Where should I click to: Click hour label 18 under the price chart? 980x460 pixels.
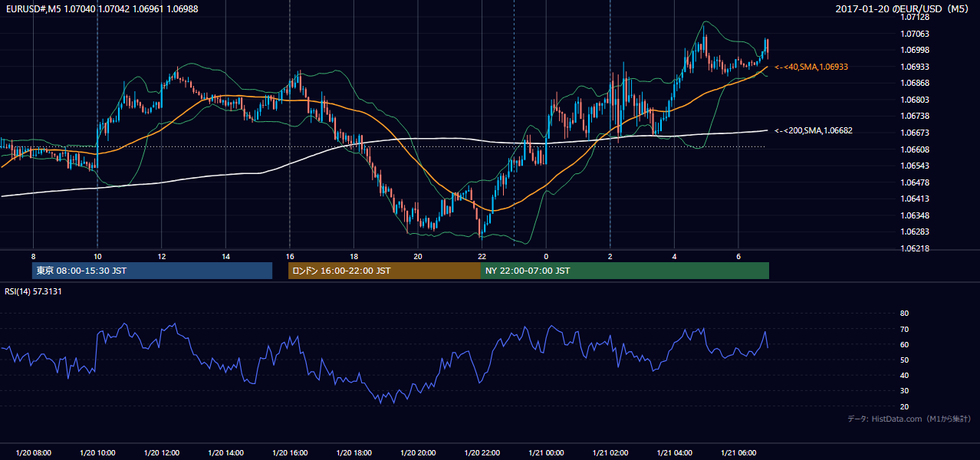(354, 256)
